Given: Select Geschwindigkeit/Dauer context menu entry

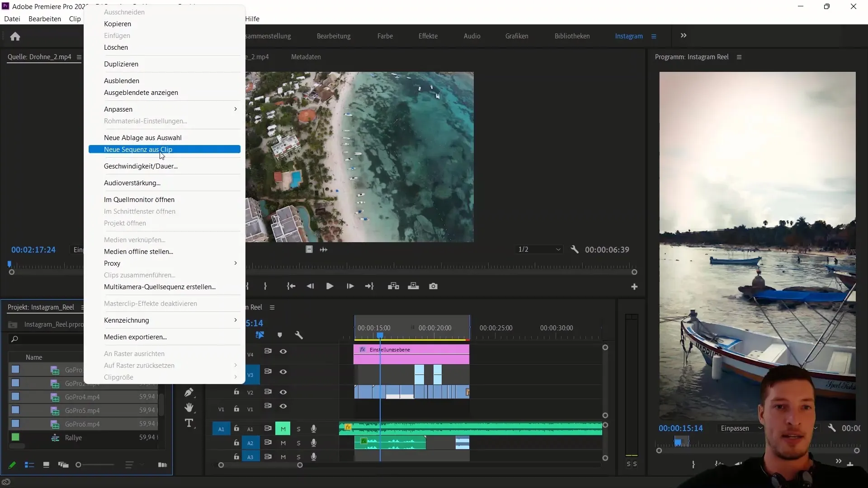Looking at the screenshot, I should 141,166.
